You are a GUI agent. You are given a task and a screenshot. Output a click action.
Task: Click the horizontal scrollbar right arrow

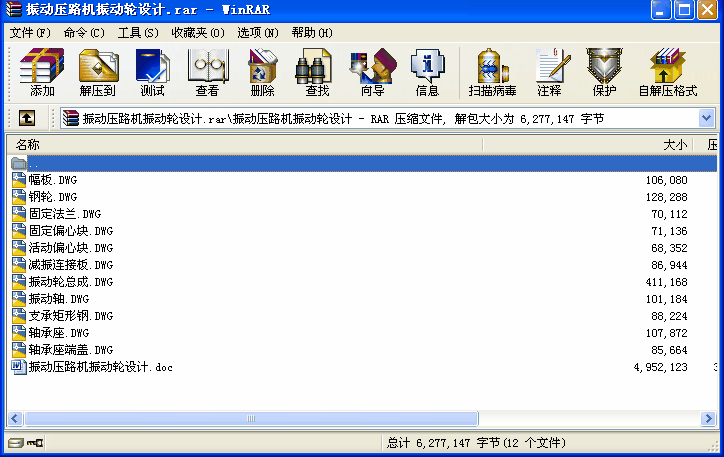[707, 419]
